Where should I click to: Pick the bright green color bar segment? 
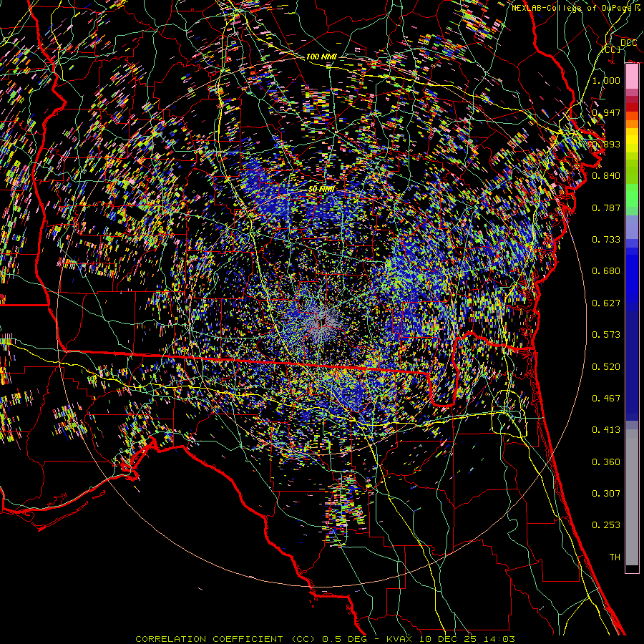(x=632, y=195)
